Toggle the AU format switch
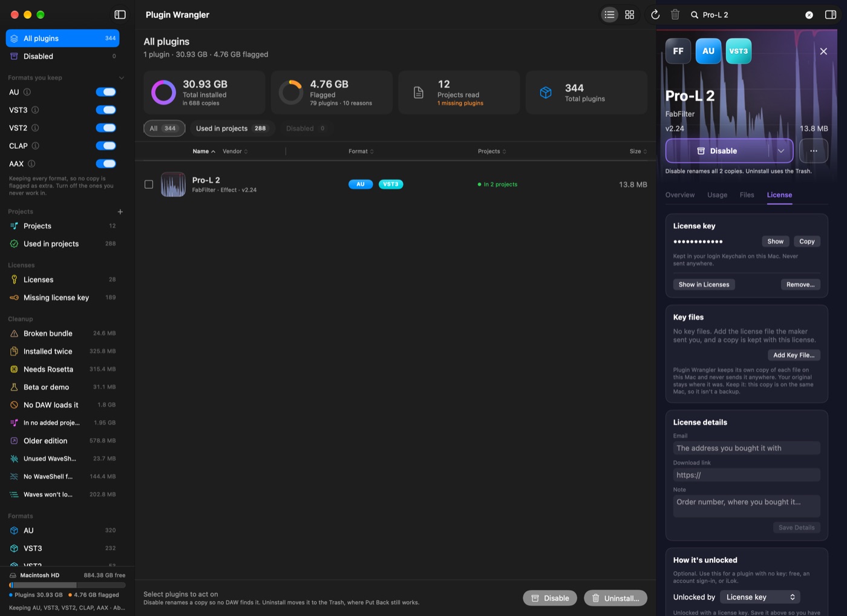Viewport: 847px width, 616px height. tap(106, 92)
